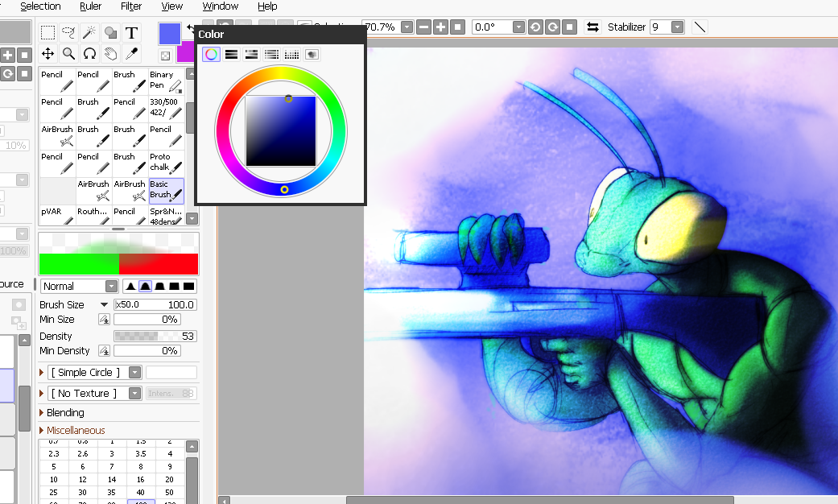The height and width of the screenshot is (504, 838).
Task: Toggle pressure control for Min Size
Action: 104,320
